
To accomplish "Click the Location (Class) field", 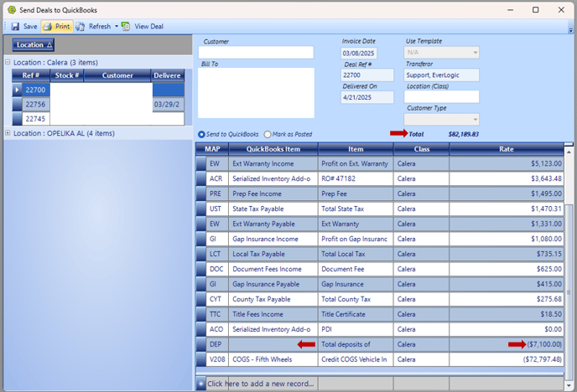I will 442,97.
